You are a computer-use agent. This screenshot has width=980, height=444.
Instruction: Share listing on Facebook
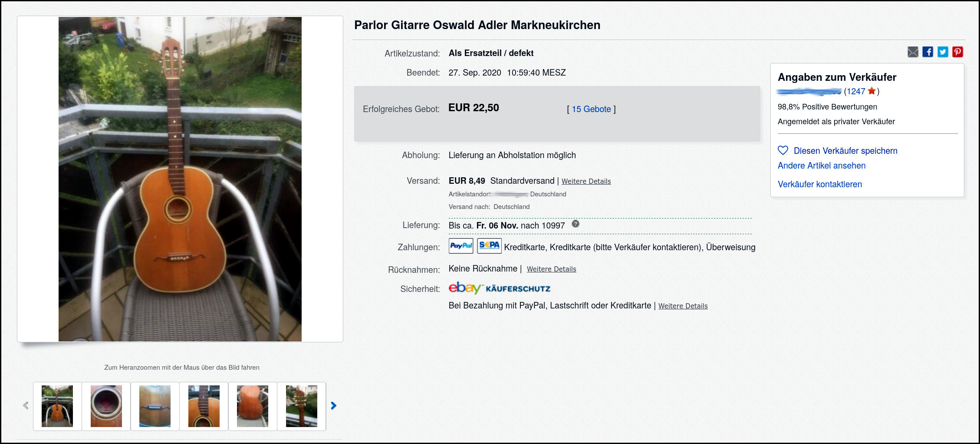[927, 52]
